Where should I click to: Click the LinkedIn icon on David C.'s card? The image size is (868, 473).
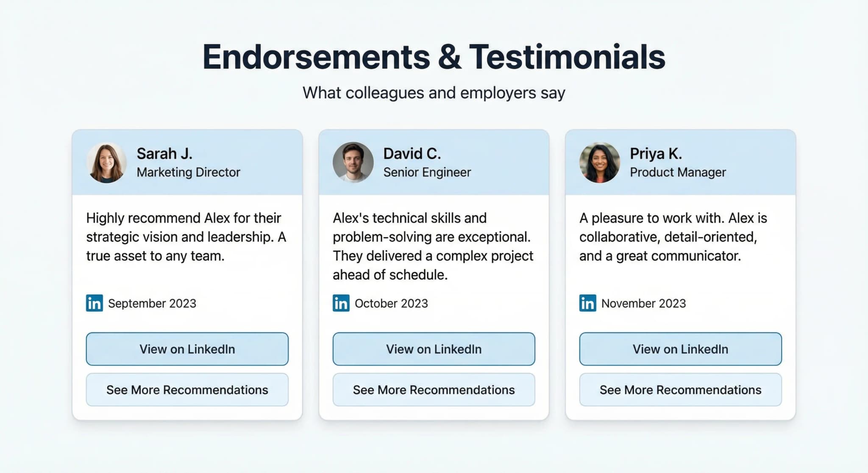tap(341, 304)
